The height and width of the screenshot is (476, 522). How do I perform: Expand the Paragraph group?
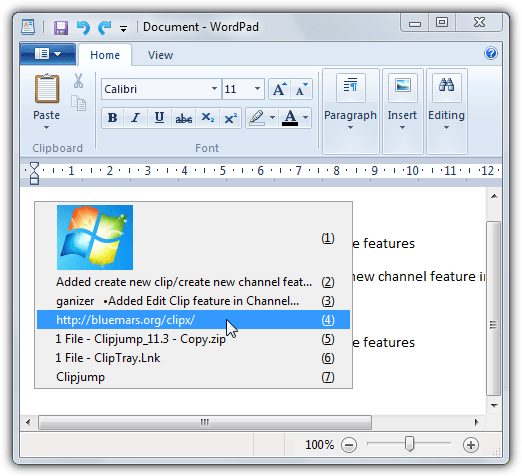coord(350,111)
